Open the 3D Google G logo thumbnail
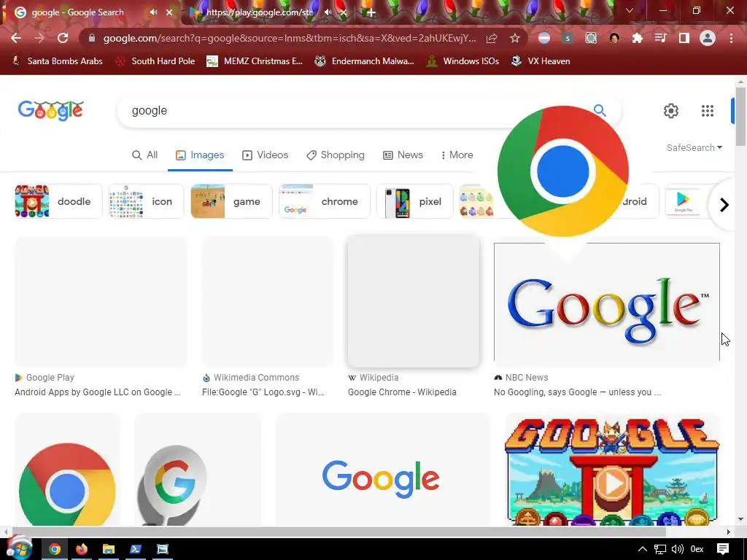 [197, 470]
